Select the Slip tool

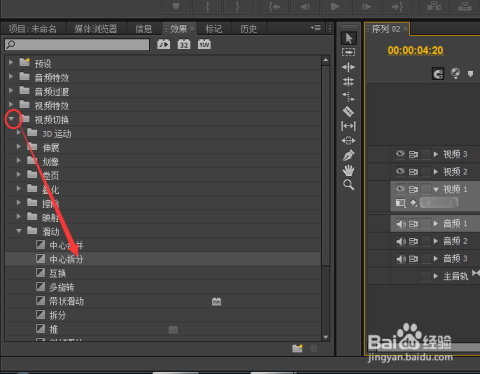(x=349, y=126)
